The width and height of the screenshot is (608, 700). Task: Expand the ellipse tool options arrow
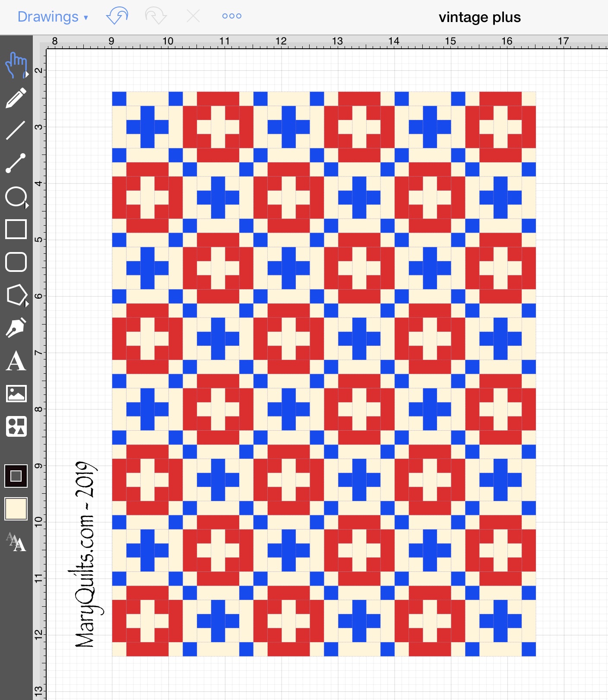(x=27, y=206)
